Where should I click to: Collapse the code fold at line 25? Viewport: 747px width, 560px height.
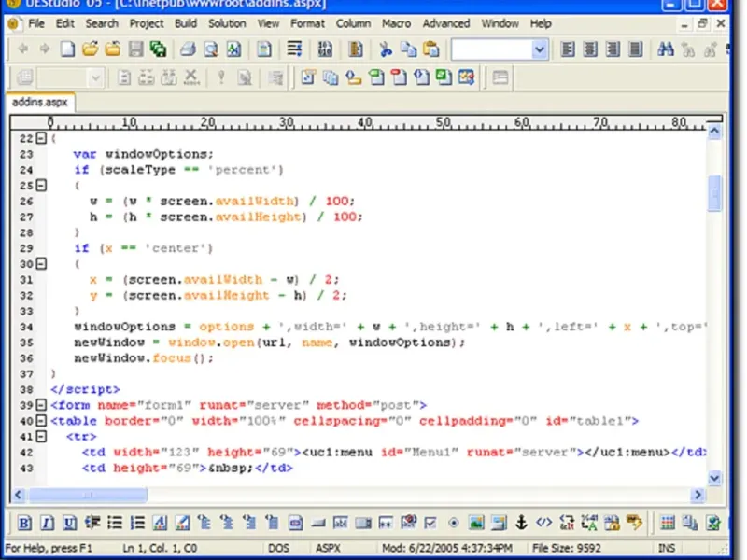point(40,186)
